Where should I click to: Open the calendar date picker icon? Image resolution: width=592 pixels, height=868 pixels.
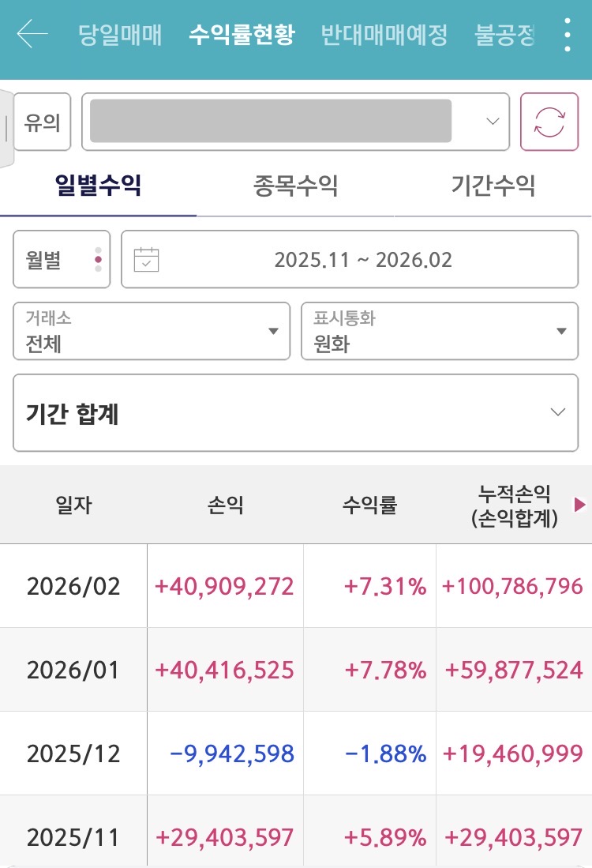tap(147, 260)
